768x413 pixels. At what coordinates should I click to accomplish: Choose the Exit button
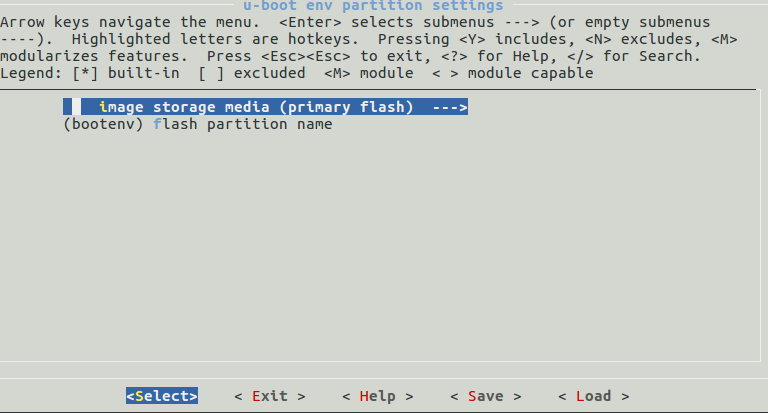tap(270, 396)
